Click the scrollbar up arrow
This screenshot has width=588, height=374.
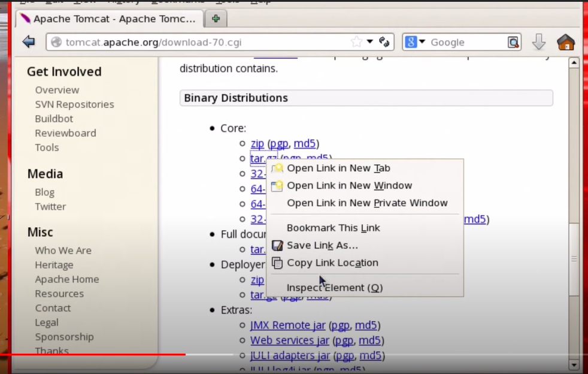click(574, 63)
